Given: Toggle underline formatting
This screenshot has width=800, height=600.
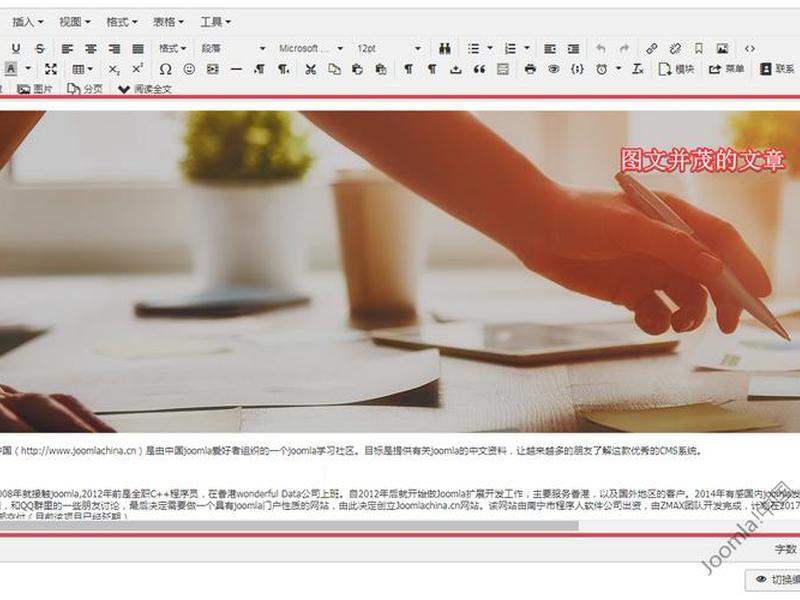Looking at the screenshot, I should 16,48.
